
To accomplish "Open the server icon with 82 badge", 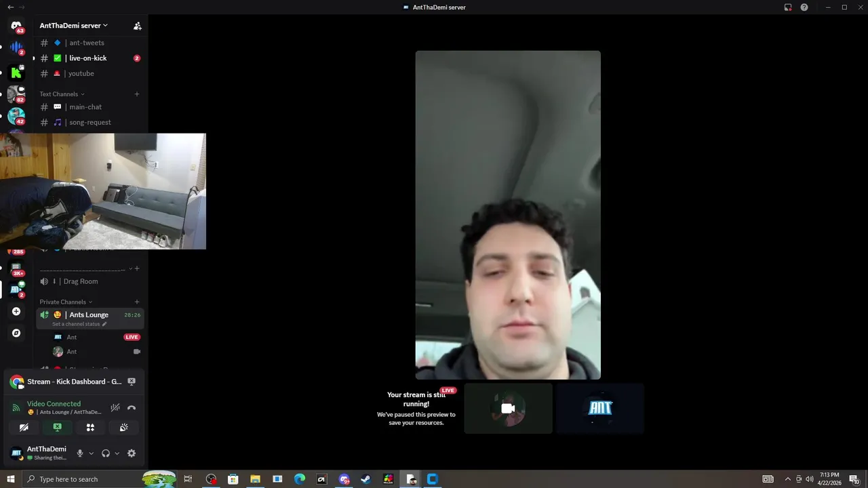I will (16, 94).
